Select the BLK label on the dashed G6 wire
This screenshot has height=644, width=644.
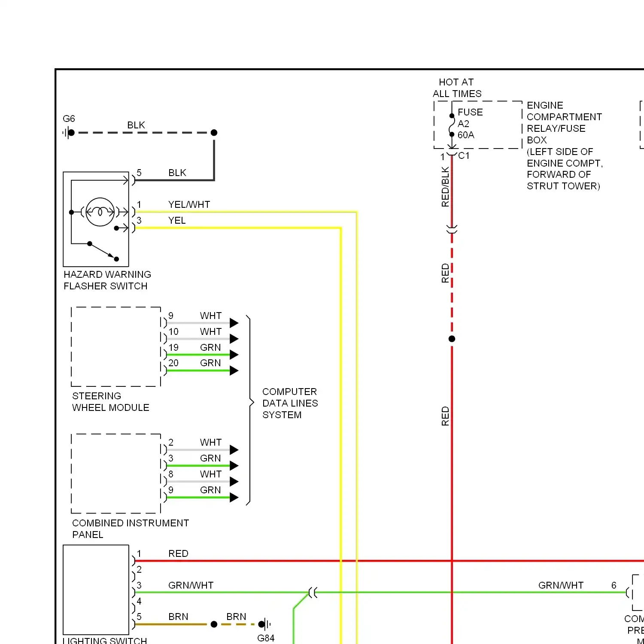(136, 125)
